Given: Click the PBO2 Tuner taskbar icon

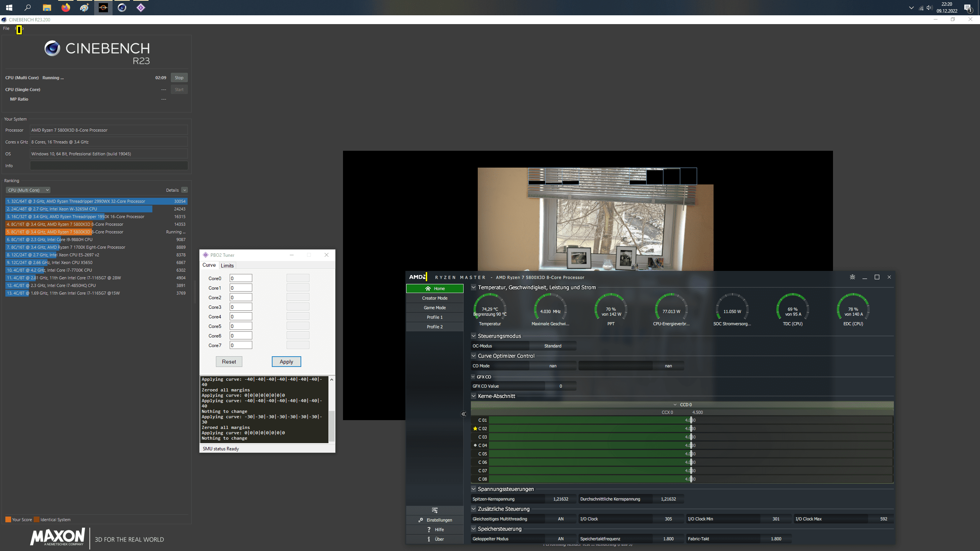Looking at the screenshot, I should (140, 8).
